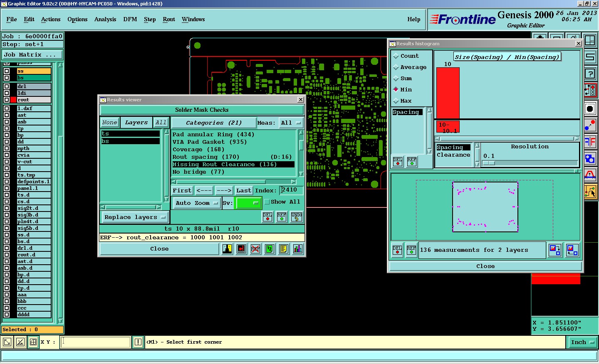Viewport: 599px width, 364px height.
Task: Click the grid snap icon beside X Y field
Action: (x=33, y=342)
